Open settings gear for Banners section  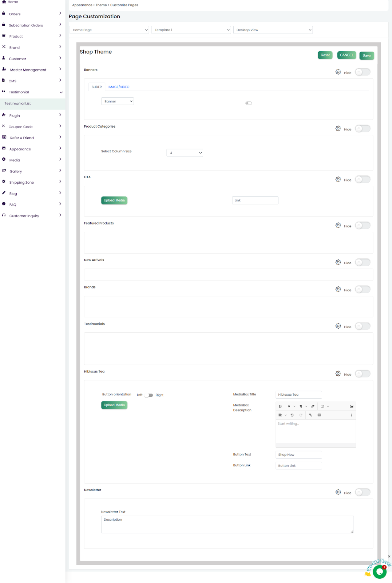338,72
